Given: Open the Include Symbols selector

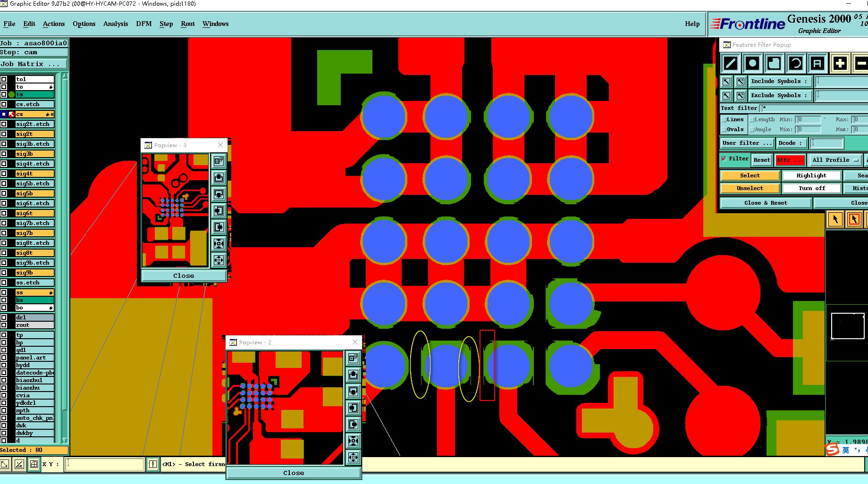Looking at the screenshot, I should click(x=780, y=82).
